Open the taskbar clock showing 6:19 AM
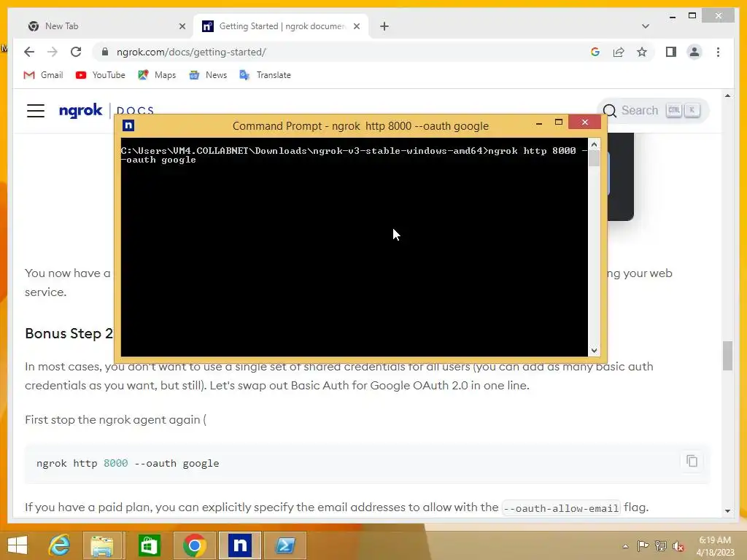Screen dimensions: 747x560 pyautogui.click(x=715, y=546)
